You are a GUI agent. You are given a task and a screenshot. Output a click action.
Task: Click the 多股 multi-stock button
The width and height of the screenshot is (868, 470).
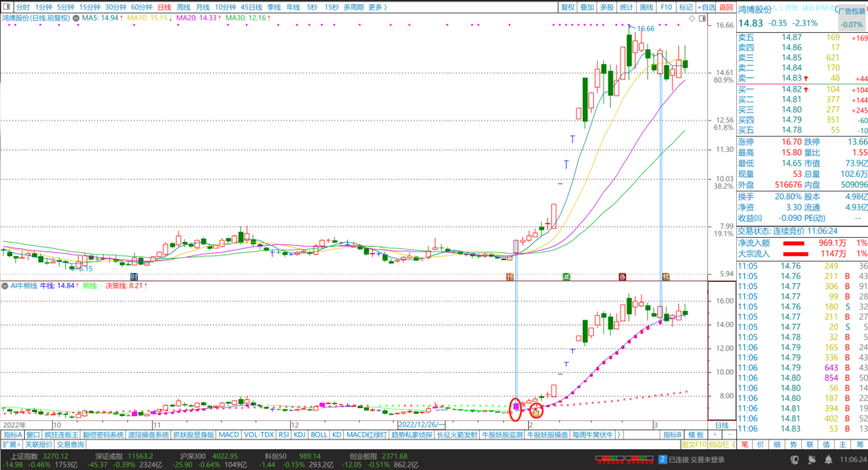[x=608, y=7]
